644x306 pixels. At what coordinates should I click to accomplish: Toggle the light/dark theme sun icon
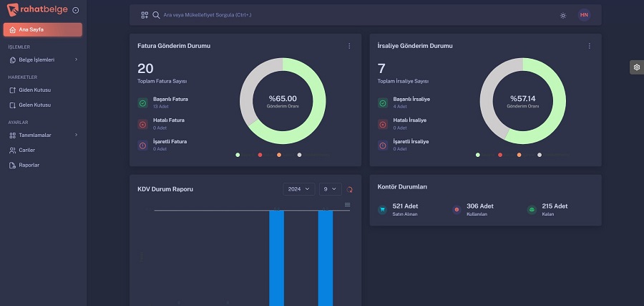563,15
